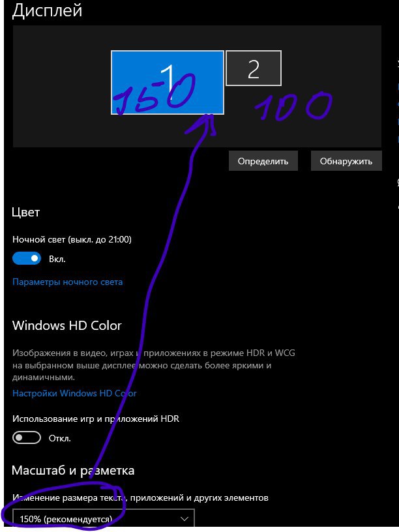
Task: Enable the HDR games and apps switch
Action: click(27, 437)
